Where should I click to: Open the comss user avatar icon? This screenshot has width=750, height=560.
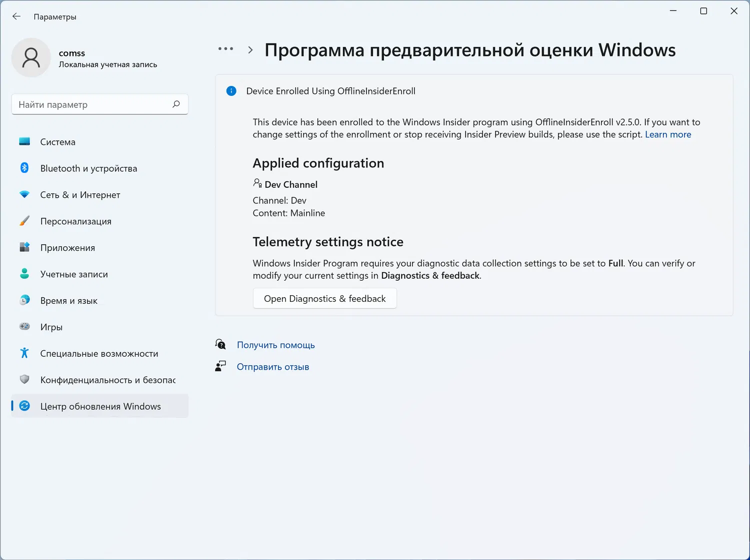pos(31,57)
